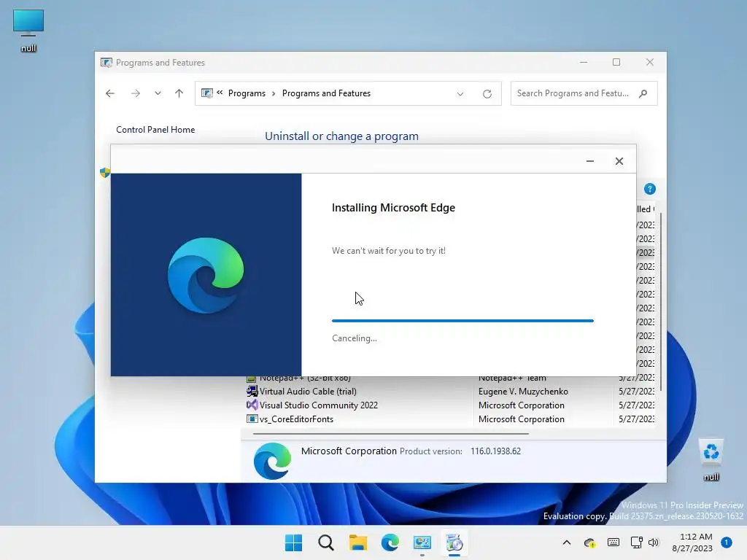Screen dimensions: 747x560
Task: Select the Programs breadcrumb
Action: [247, 93]
